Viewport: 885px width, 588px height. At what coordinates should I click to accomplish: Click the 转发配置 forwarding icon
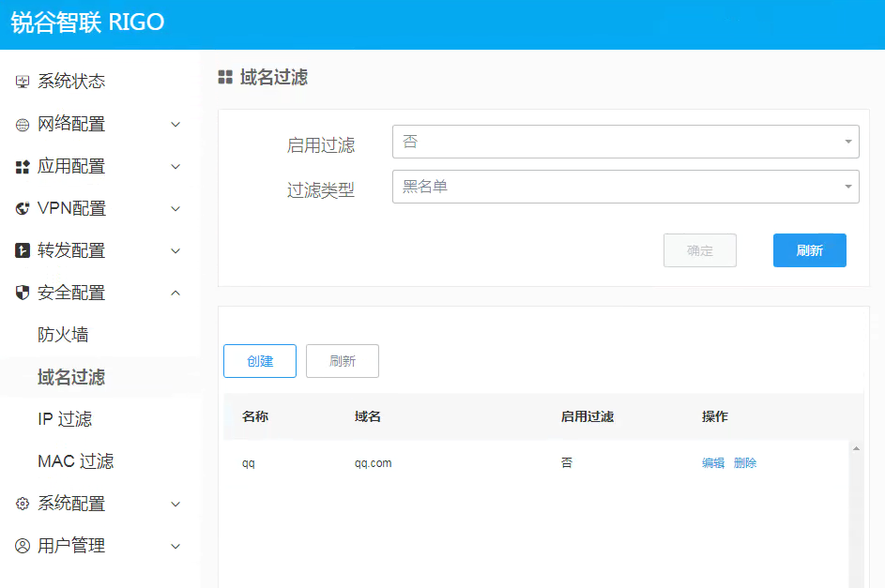click(23, 250)
